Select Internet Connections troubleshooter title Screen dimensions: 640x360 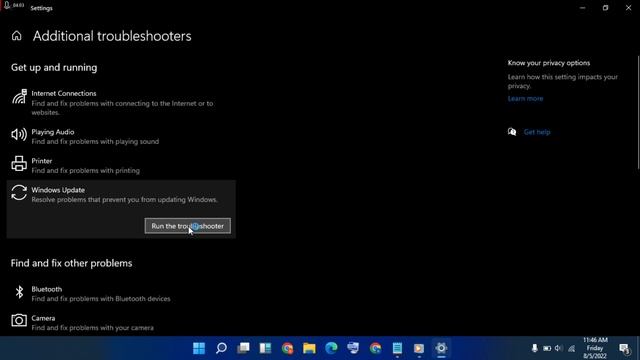pos(64,93)
